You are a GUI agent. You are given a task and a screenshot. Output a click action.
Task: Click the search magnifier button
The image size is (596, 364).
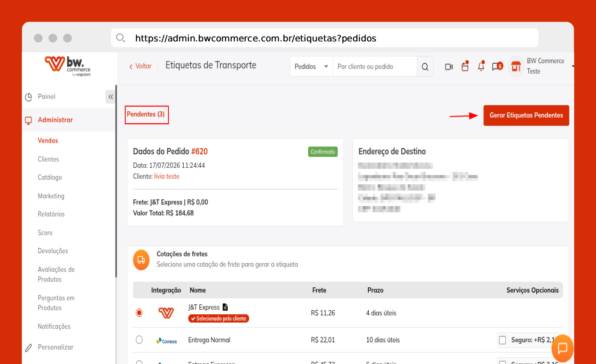[425, 67]
